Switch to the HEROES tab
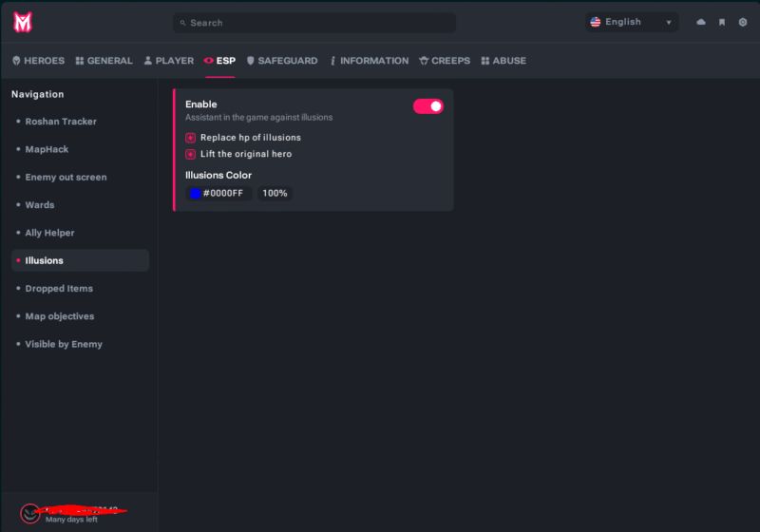The width and height of the screenshot is (760, 532). [38, 61]
